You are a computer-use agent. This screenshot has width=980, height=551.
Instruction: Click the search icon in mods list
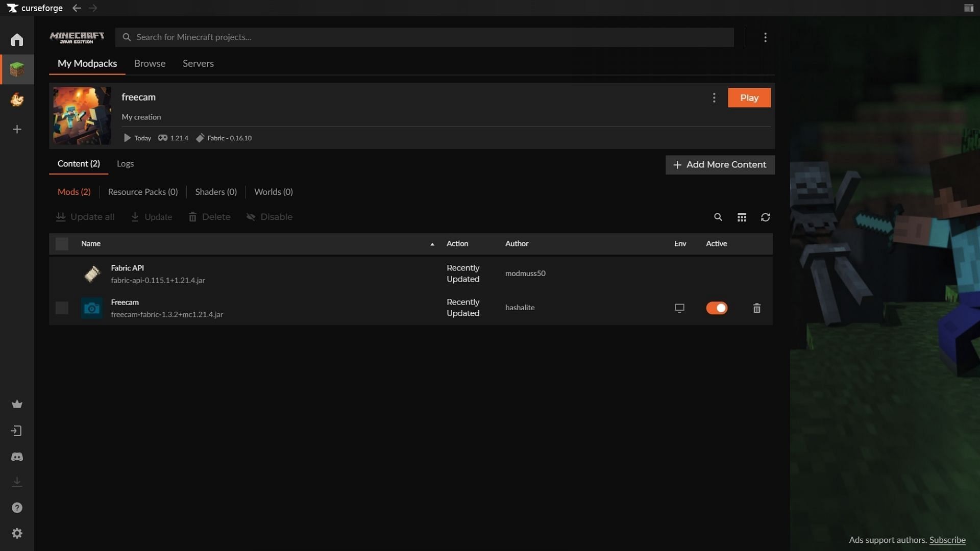tap(718, 217)
